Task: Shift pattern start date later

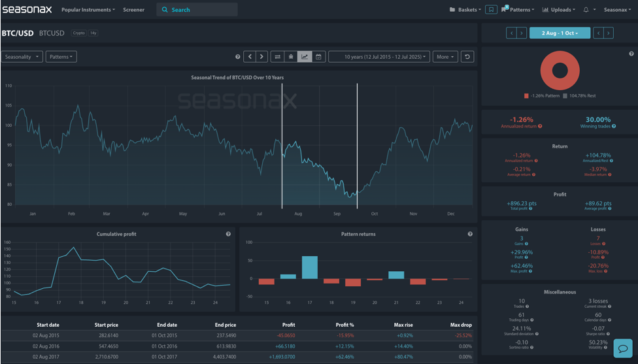Action: pyautogui.click(x=522, y=33)
